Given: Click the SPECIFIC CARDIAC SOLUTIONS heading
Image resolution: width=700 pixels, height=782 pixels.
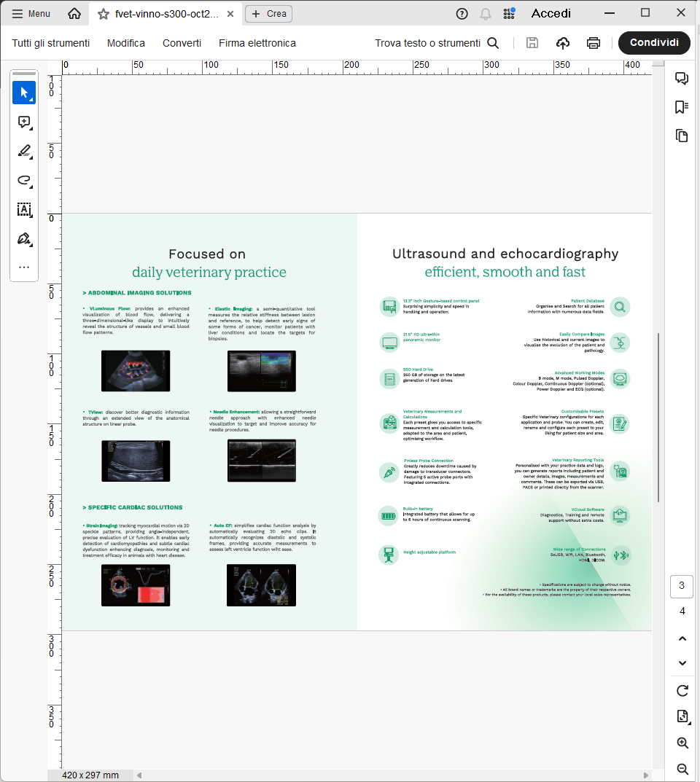Looking at the screenshot, I should tap(132, 507).
